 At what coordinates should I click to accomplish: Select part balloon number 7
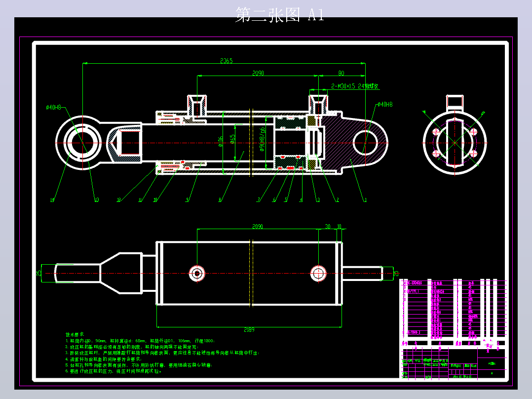[x=259, y=200]
